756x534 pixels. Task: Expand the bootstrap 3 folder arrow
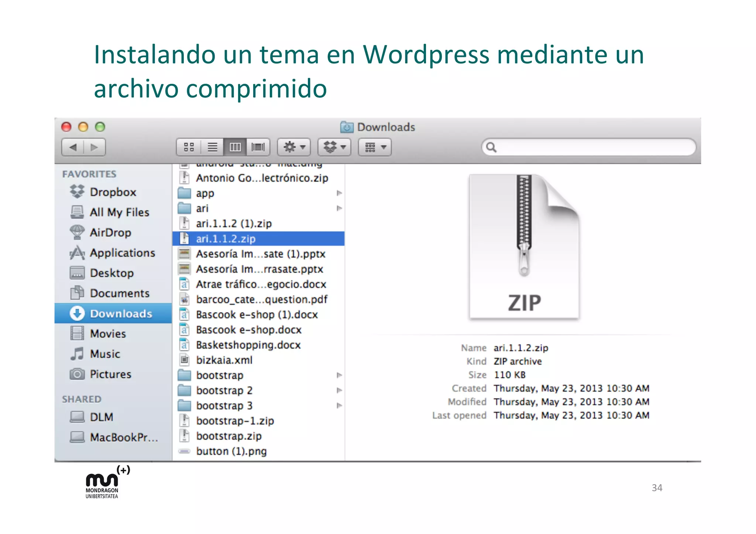point(339,406)
